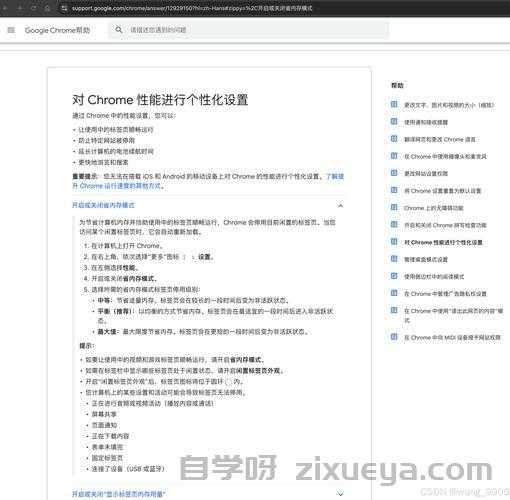Click the 最大值 option description
Screen dimensions: 510x500
pos(204,332)
